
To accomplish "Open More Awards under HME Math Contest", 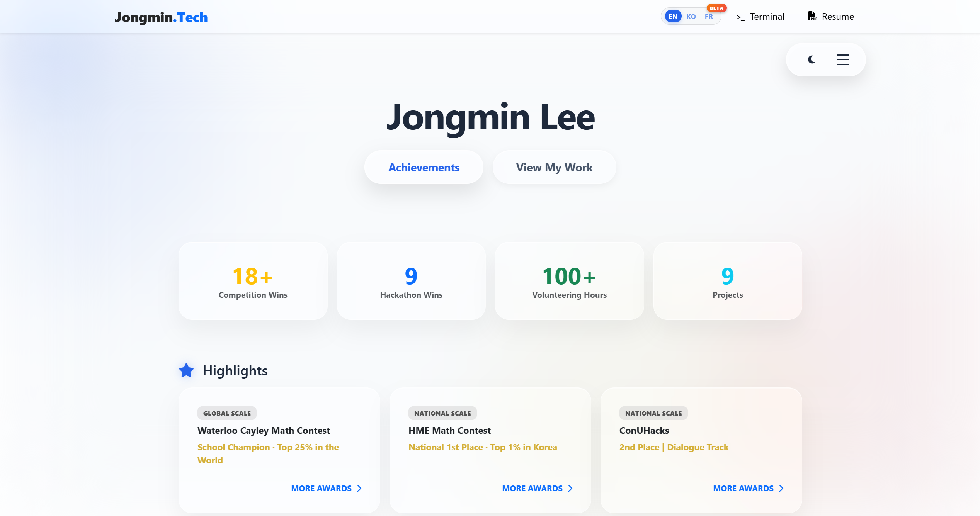I will tap(538, 488).
